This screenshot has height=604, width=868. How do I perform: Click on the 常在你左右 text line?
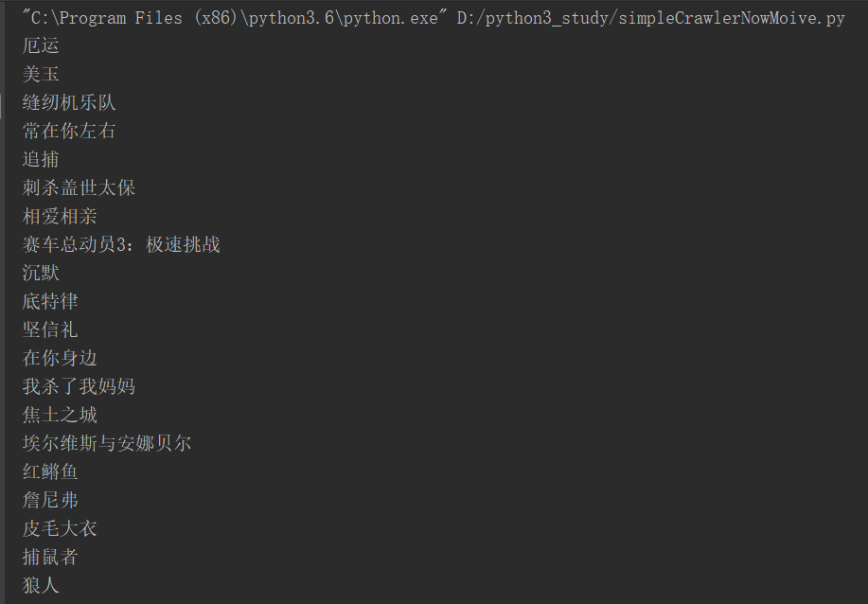pos(69,131)
